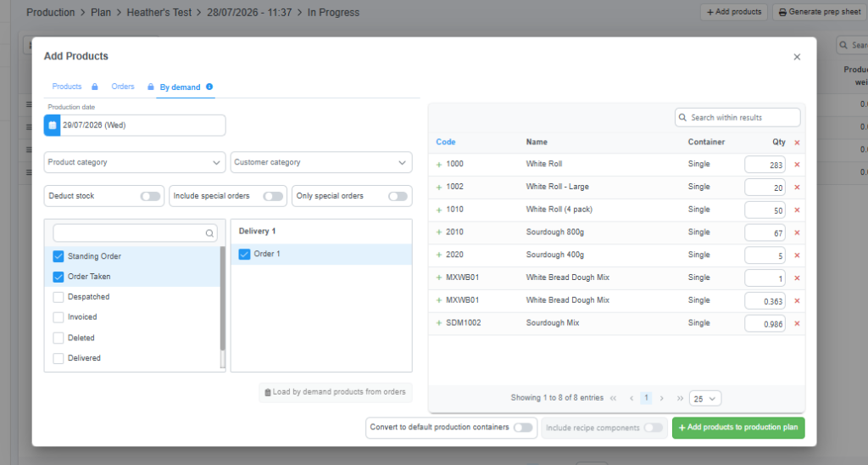Select the By demand tab
The image size is (868, 465).
180,87
